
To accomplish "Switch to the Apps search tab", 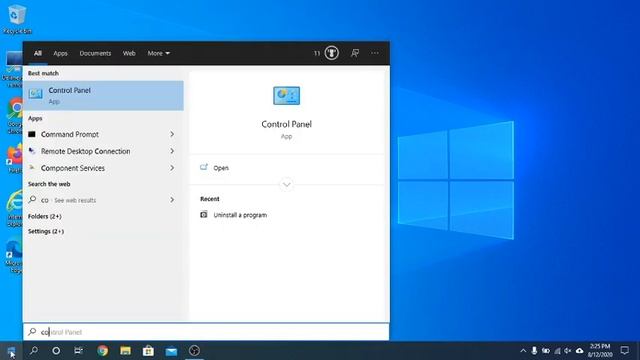I will pos(60,53).
